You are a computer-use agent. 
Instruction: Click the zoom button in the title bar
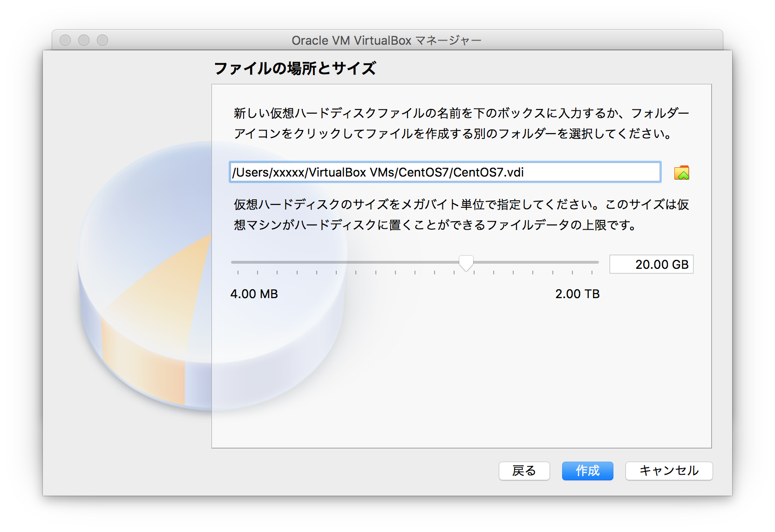point(103,41)
